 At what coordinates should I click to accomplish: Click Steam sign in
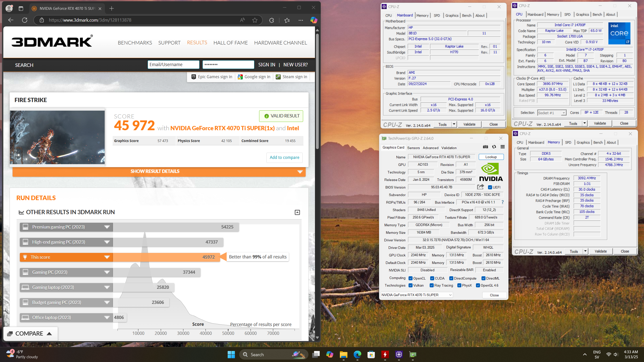click(x=292, y=77)
